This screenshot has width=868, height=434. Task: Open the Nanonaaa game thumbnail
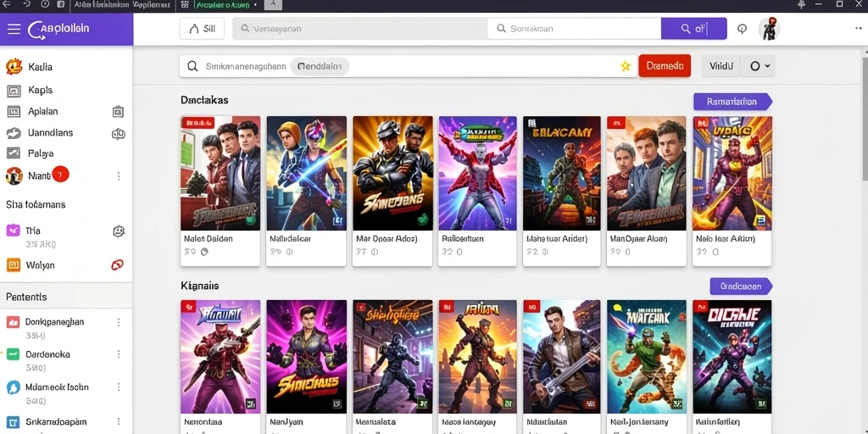(x=220, y=357)
